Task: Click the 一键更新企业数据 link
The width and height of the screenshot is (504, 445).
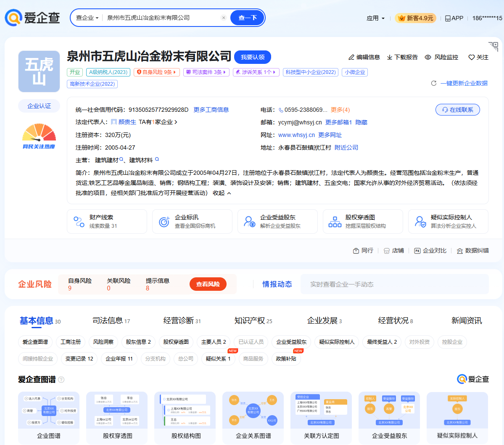Action: [464, 83]
